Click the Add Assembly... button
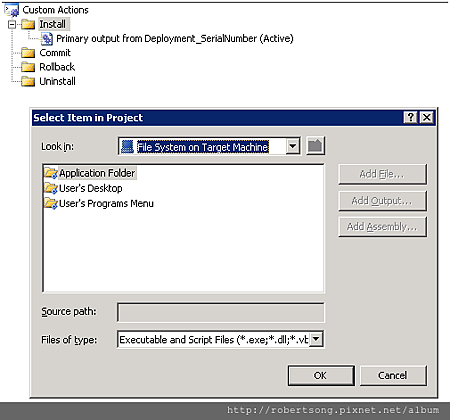 tap(382, 227)
